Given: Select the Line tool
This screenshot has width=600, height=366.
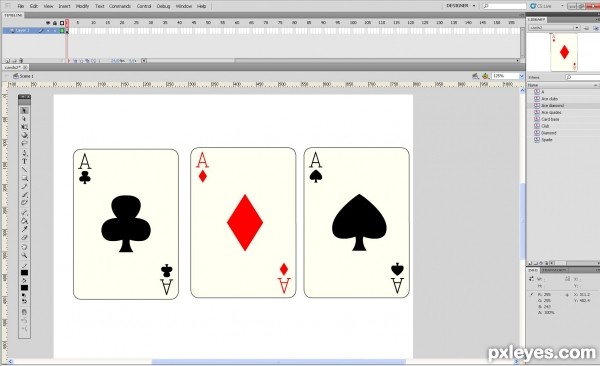Looking at the screenshot, I should tap(24, 170).
